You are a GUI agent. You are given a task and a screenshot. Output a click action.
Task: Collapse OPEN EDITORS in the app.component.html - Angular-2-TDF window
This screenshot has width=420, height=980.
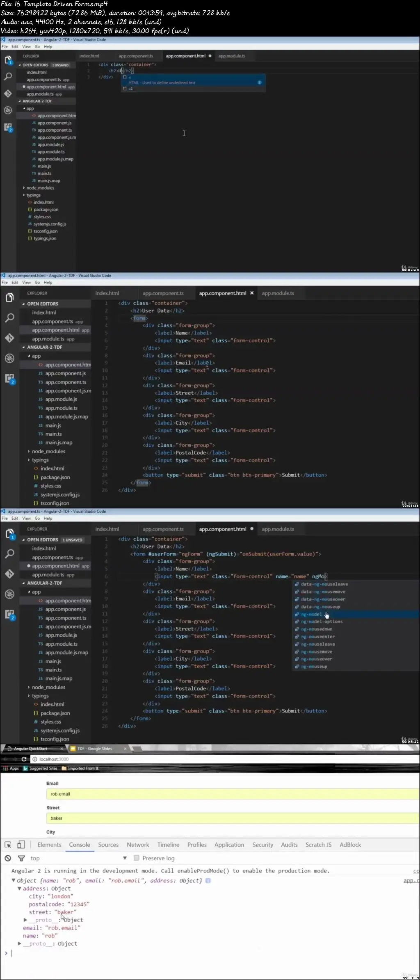23,304
